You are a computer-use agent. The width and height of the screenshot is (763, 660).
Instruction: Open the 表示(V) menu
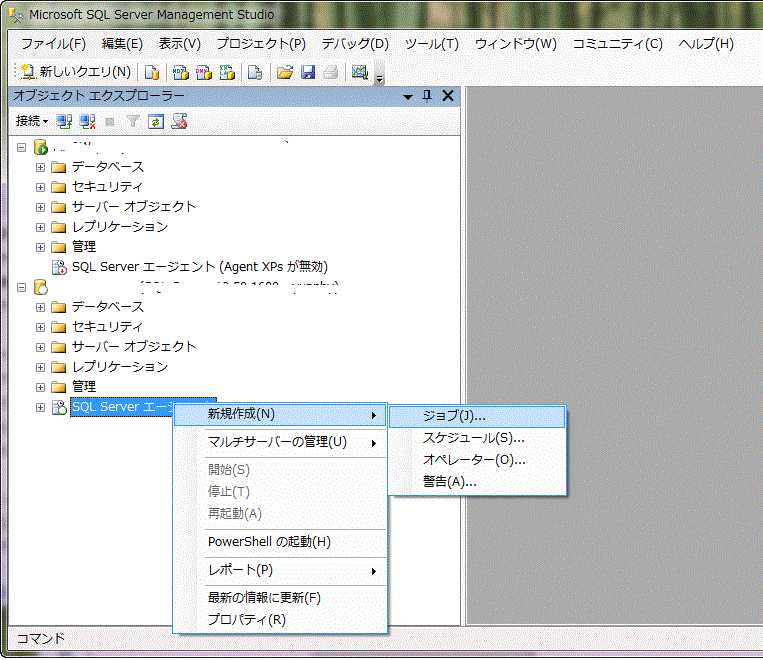tap(180, 44)
